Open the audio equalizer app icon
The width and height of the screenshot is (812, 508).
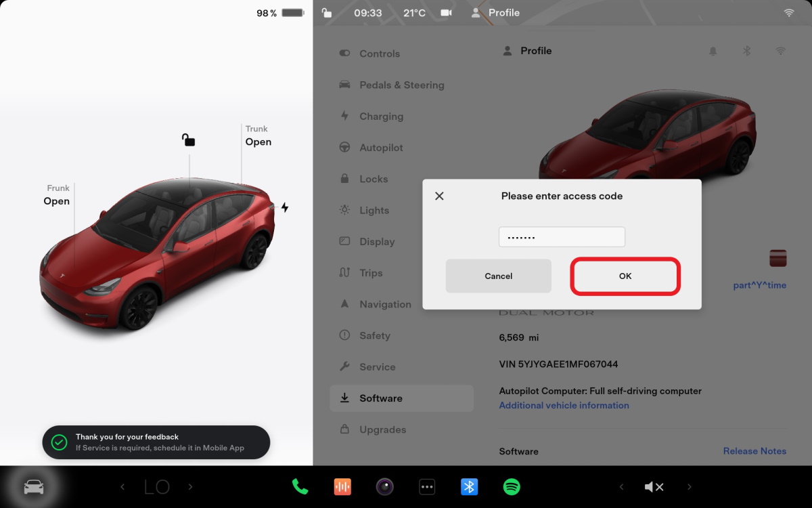coord(343,486)
